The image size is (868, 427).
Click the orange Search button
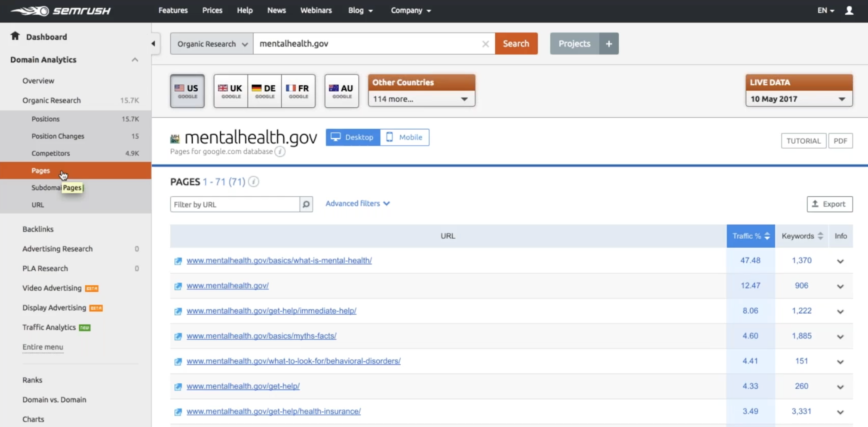[x=516, y=44]
